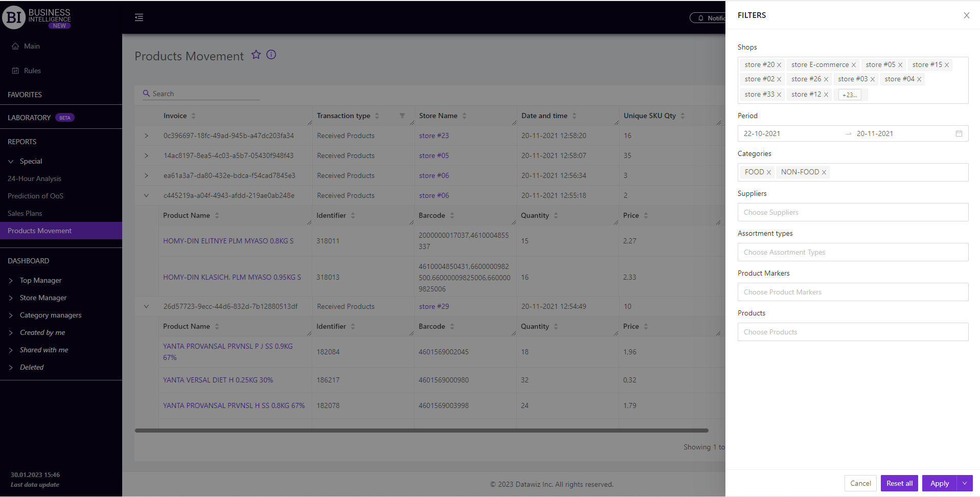
Task: Open the Apply button dropdown arrow
Action: click(965, 483)
